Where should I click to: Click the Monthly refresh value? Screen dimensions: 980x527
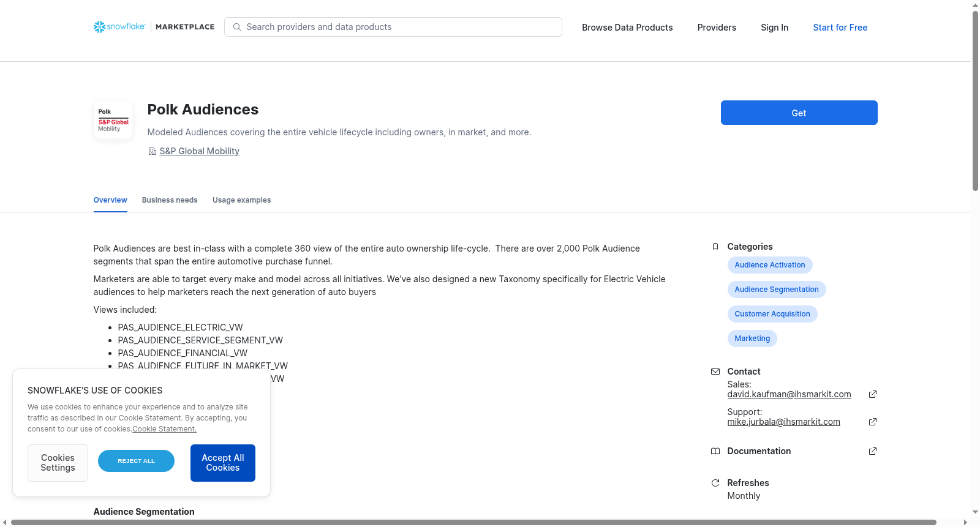744,496
